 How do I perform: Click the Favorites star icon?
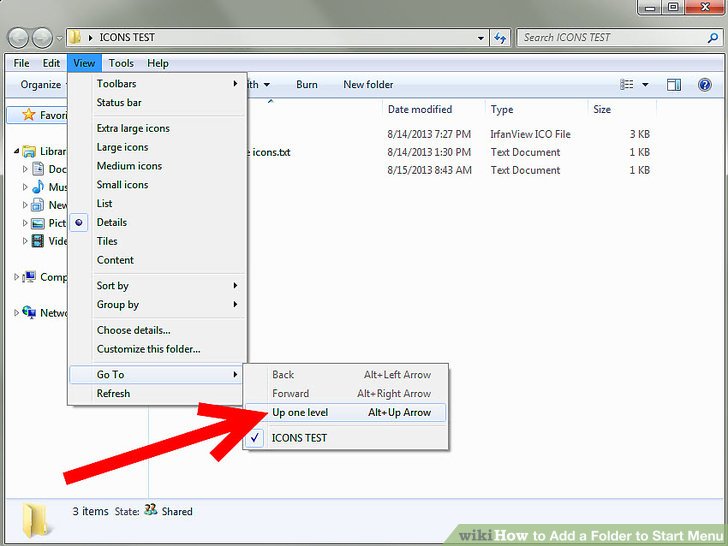click(29, 115)
